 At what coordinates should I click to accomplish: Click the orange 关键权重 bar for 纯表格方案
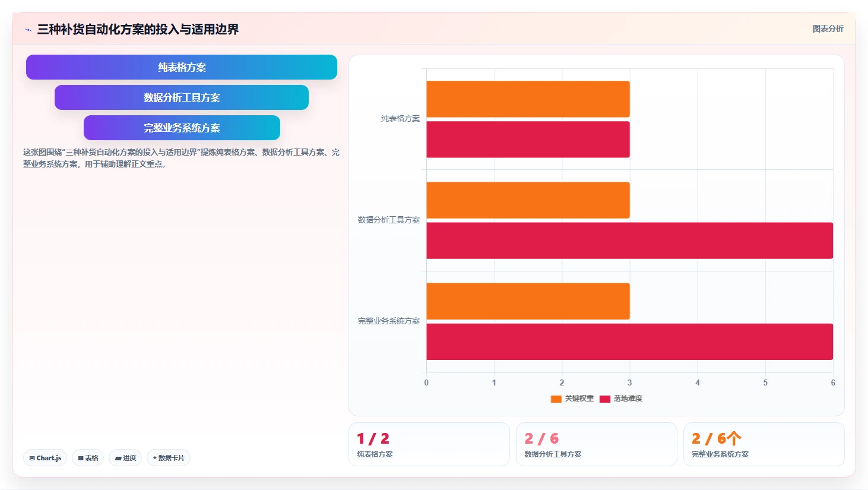tap(528, 99)
